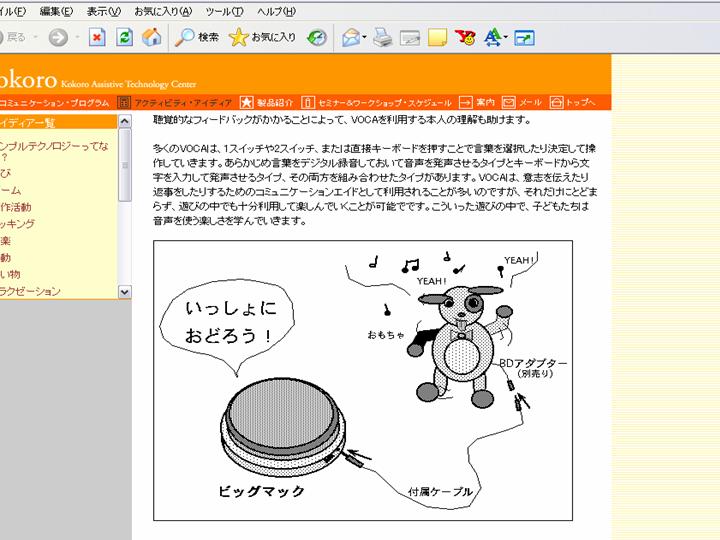This screenshot has width=720, height=540.
Task: Open メール nav link
Action: point(530,102)
